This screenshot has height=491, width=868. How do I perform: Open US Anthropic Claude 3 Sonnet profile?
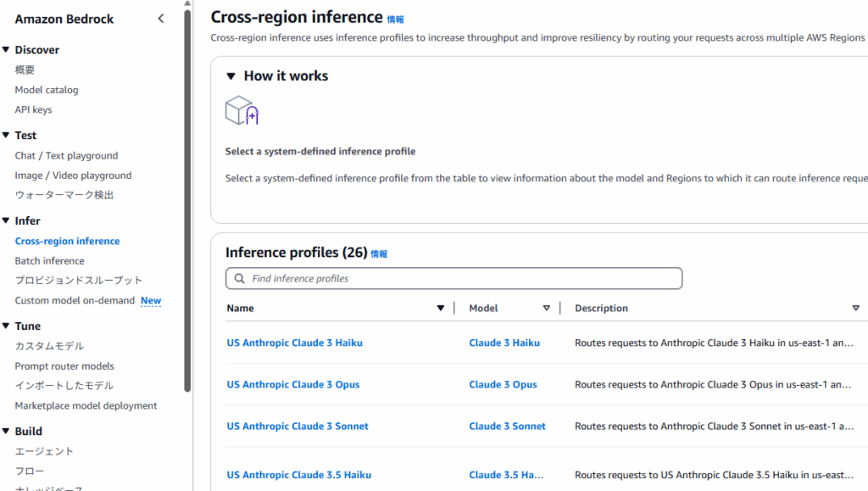coord(298,427)
